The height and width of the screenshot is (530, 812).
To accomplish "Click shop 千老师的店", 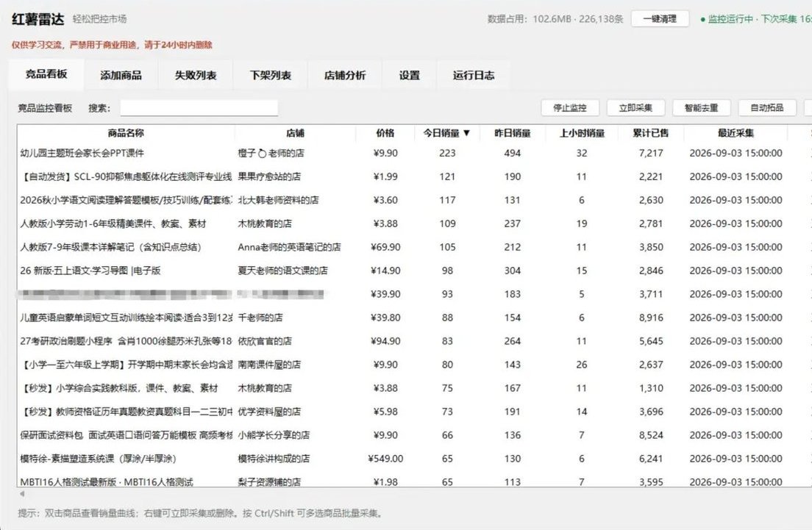I will pos(260,318).
